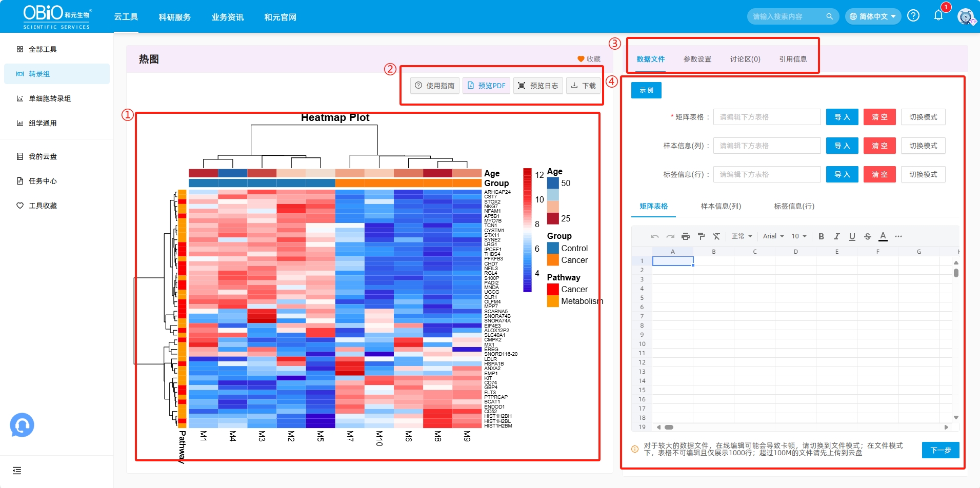Click the 矩阵表格 input field

tap(767, 117)
